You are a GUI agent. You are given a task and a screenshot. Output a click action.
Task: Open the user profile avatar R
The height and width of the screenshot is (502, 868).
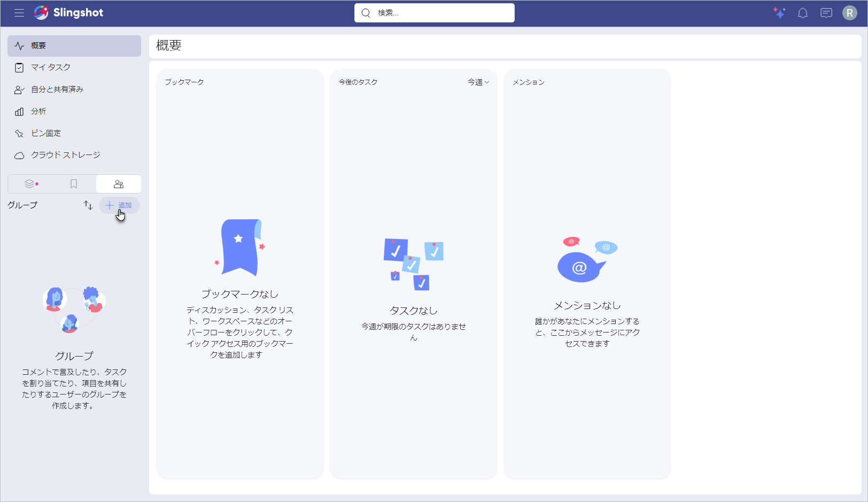(x=850, y=13)
